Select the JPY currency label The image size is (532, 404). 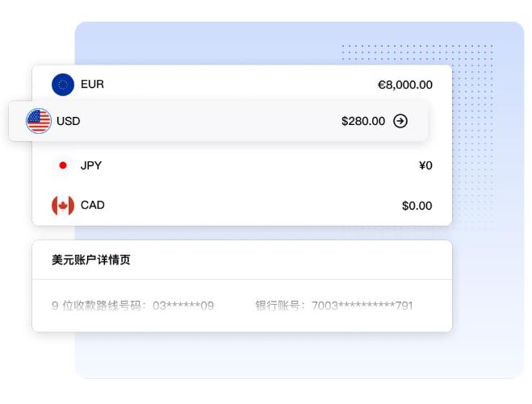click(x=91, y=165)
